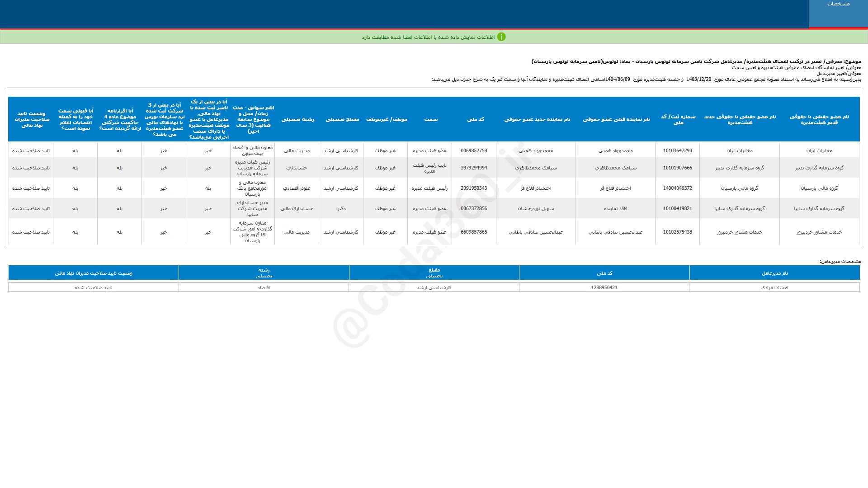Viewport: 868px width, 488px height.
Task: Click the رشته تحصیلی column header
Action: click(x=297, y=119)
